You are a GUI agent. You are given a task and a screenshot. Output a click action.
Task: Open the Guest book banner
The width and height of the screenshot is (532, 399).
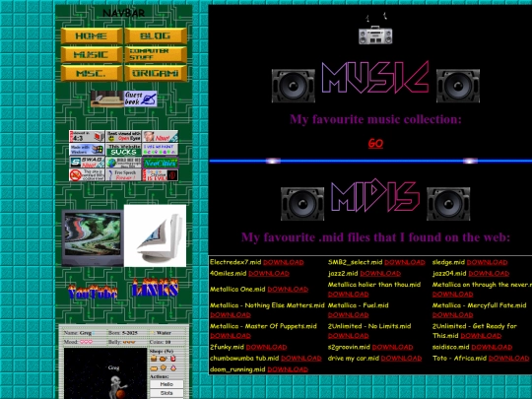pos(124,99)
